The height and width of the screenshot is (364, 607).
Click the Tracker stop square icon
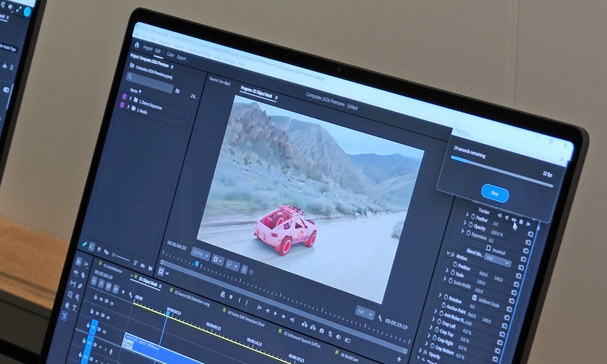521,222
